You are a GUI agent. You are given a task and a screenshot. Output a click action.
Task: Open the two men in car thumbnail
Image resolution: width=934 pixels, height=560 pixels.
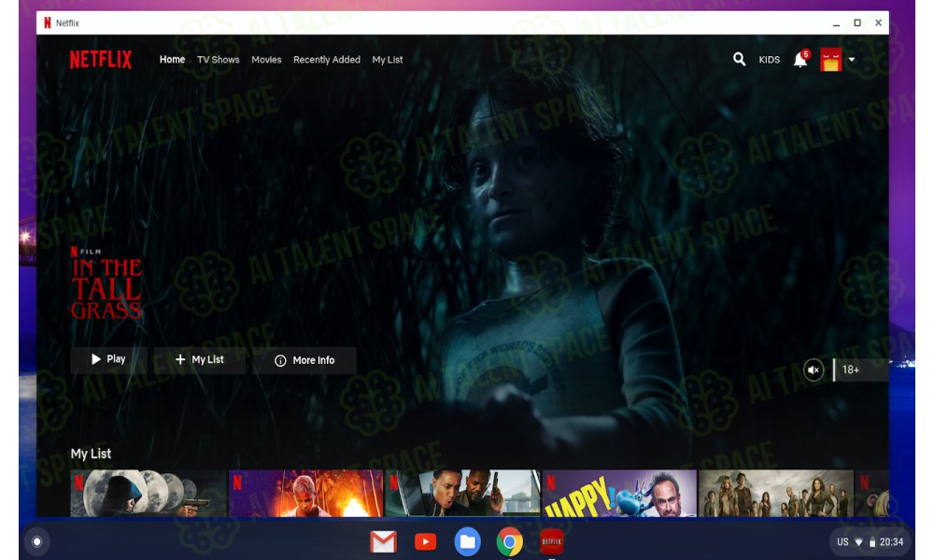tap(463, 494)
